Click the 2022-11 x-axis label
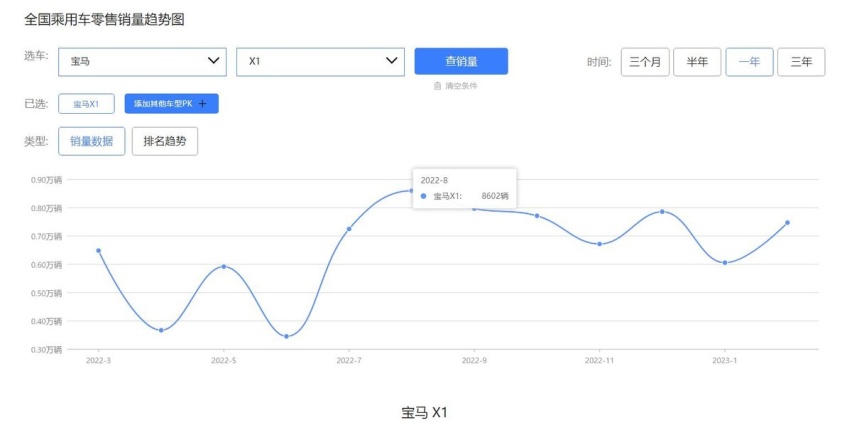This screenshot has width=852, height=430. tap(599, 360)
